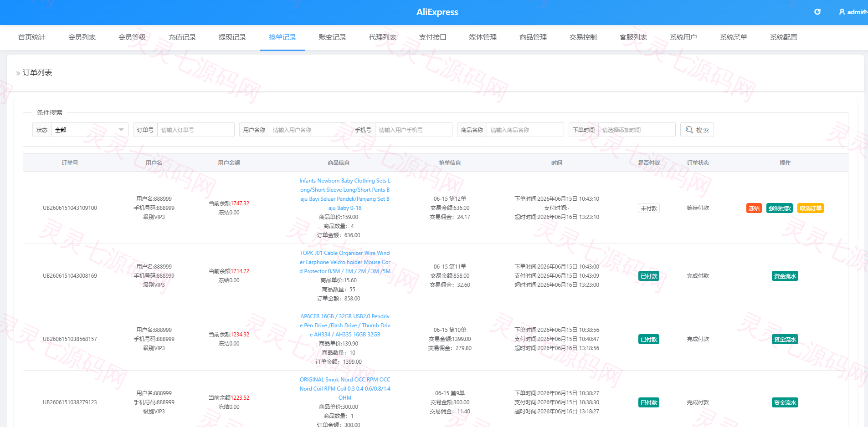Open the 商品管理 tab
The height and width of the screenshot is (427, 868).
[533, 37]
